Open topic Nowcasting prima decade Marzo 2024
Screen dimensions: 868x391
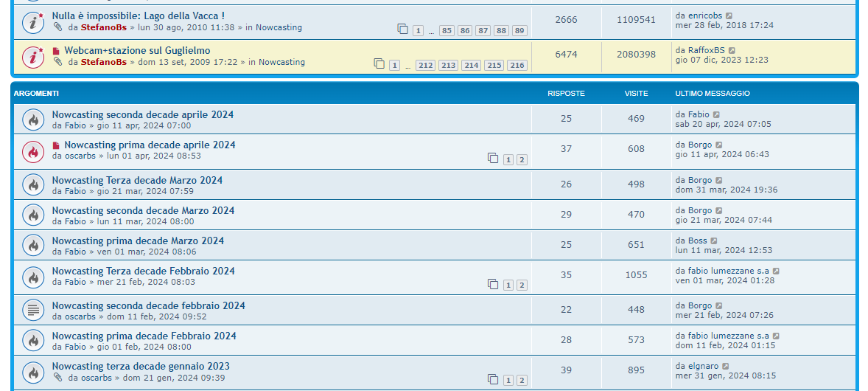coord(138,241)
